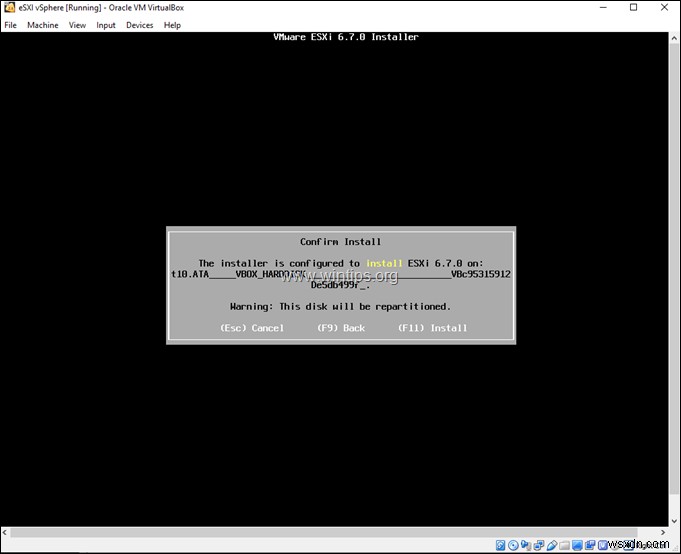Image resolution: width=681 pixels, height=554 pixels.
Task: Click vertical scrollbar down arrow
Action: tap(674, 521)
